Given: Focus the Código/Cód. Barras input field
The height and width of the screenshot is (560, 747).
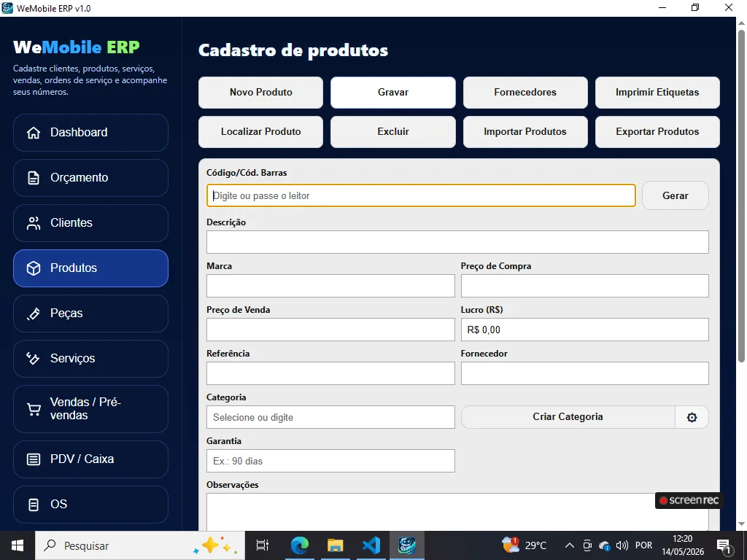Looking at the screenshot, I should coord(421,195).
